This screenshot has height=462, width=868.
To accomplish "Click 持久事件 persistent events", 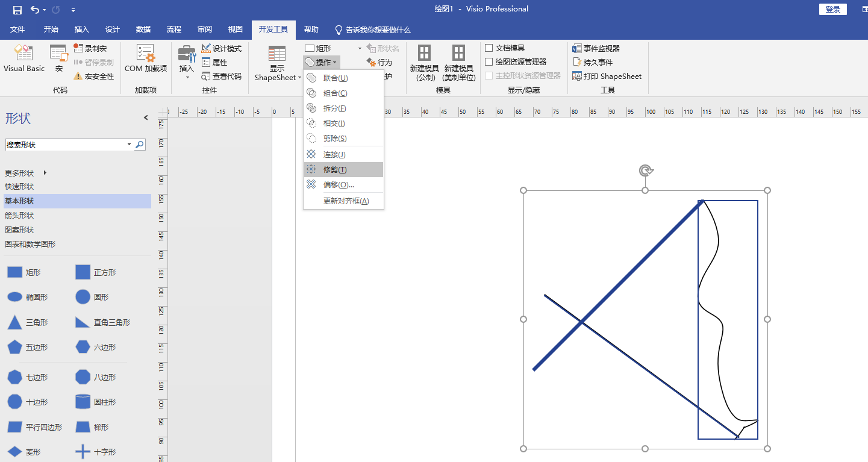I will [x=592, y=62].
